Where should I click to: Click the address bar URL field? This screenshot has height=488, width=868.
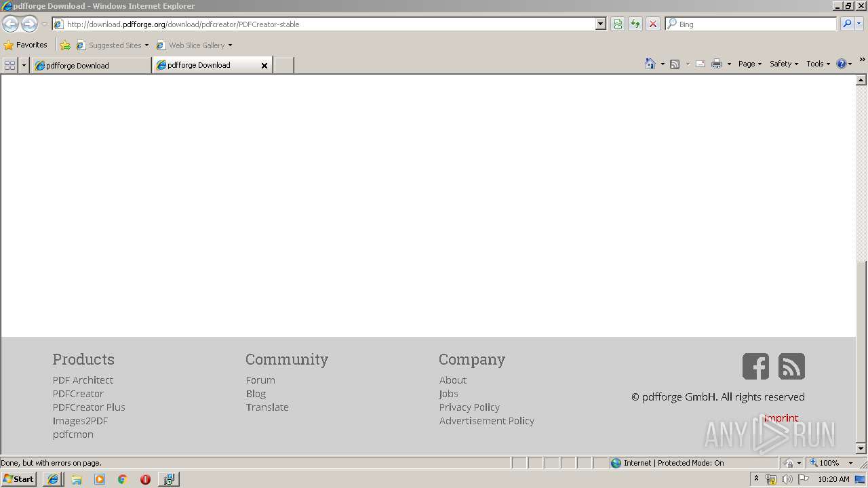[x=324, y=24]
